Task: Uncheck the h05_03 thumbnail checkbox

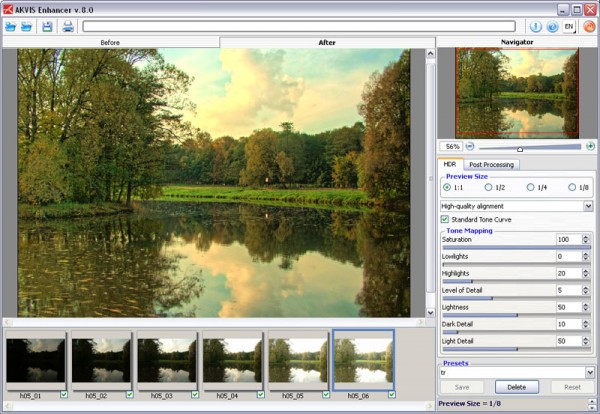Action: click(x=193, y=395)
